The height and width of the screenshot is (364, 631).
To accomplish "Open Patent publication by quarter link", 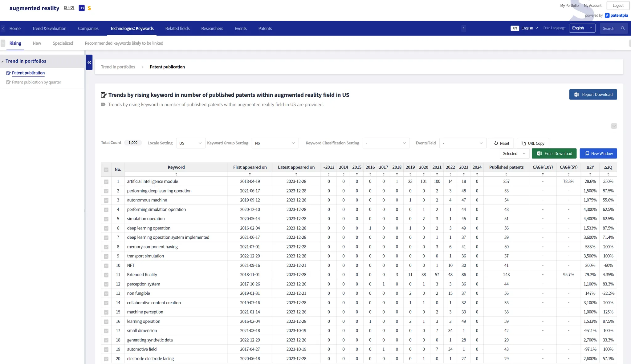I will click(36, 82).
